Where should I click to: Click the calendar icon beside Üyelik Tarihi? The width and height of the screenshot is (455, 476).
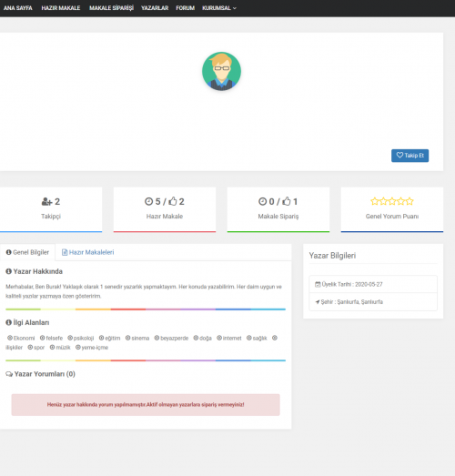click(318, 284)
